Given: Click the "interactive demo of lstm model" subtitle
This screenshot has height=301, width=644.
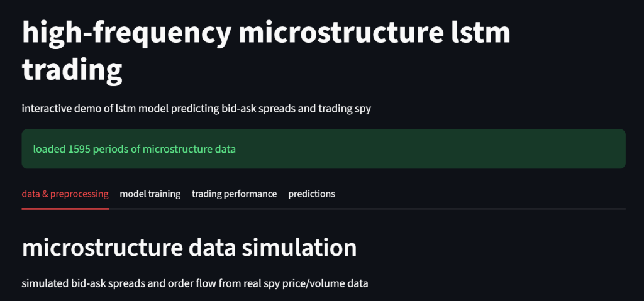Looking at the screenshot, I should pos(94,109).
